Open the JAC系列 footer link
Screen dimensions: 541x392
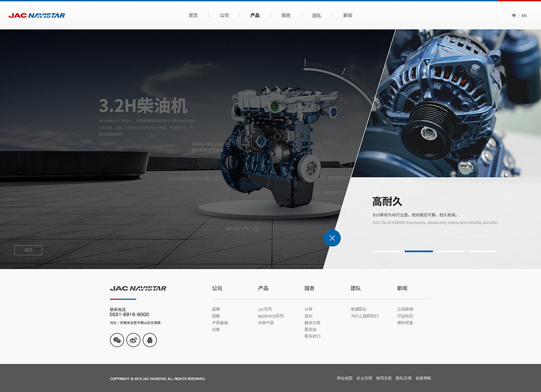[x=265, y=309]
